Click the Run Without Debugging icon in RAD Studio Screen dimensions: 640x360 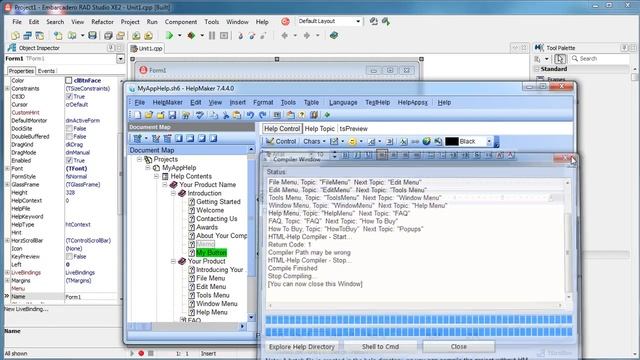coord(191,36)
